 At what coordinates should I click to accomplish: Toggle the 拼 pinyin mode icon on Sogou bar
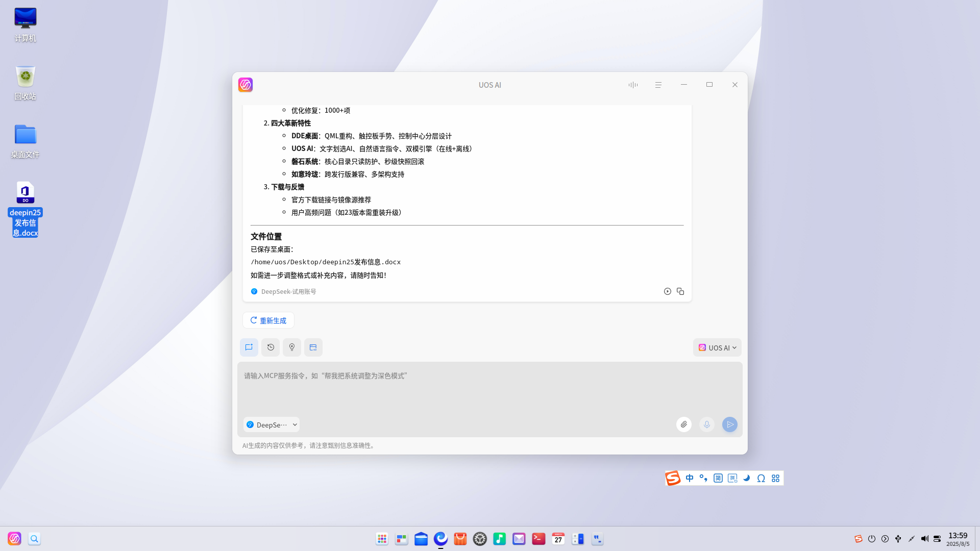click(732, 478)
